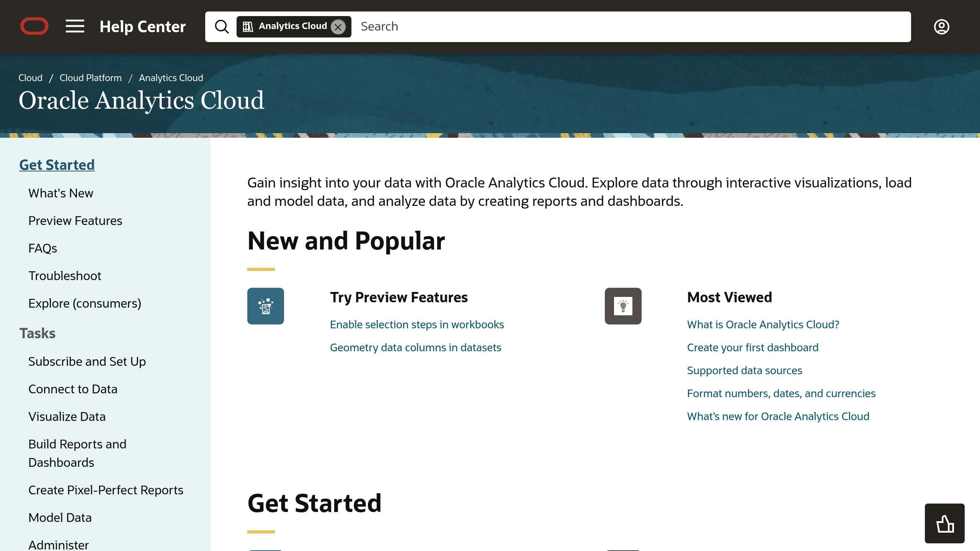980x551 pixels.
Task: Go to Cloud Platform breadcrumb
Action: coord(90,78)
